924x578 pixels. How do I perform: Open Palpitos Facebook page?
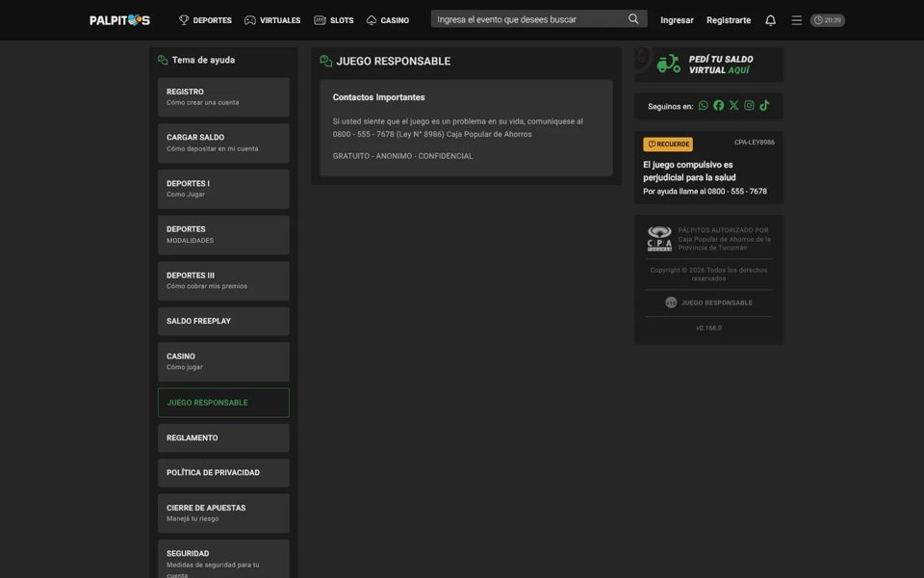[718, 106]
